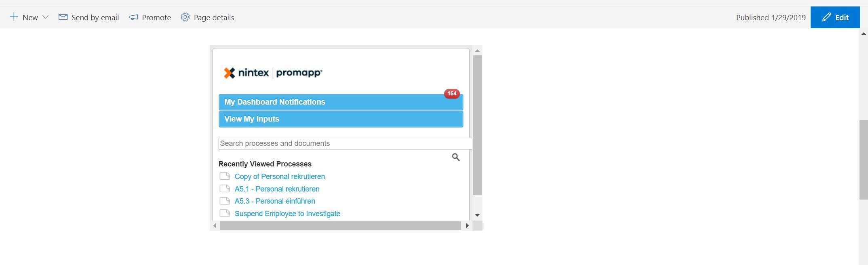The image size is (868, 265).
Task: Click document icon beside Copy of Personal rekrutieren
Action: click(x=225, y=176)
